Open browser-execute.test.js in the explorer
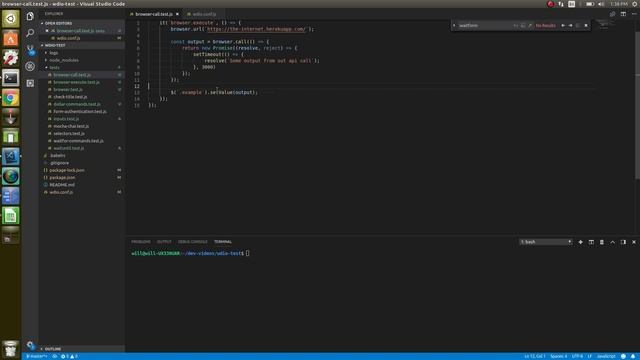The image size is (640, 360). point(76,82)
